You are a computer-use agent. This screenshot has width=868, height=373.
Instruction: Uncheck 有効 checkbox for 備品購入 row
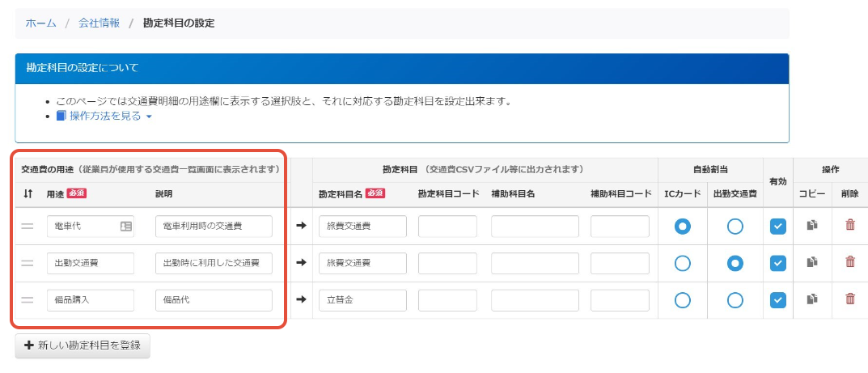(777, 300)
